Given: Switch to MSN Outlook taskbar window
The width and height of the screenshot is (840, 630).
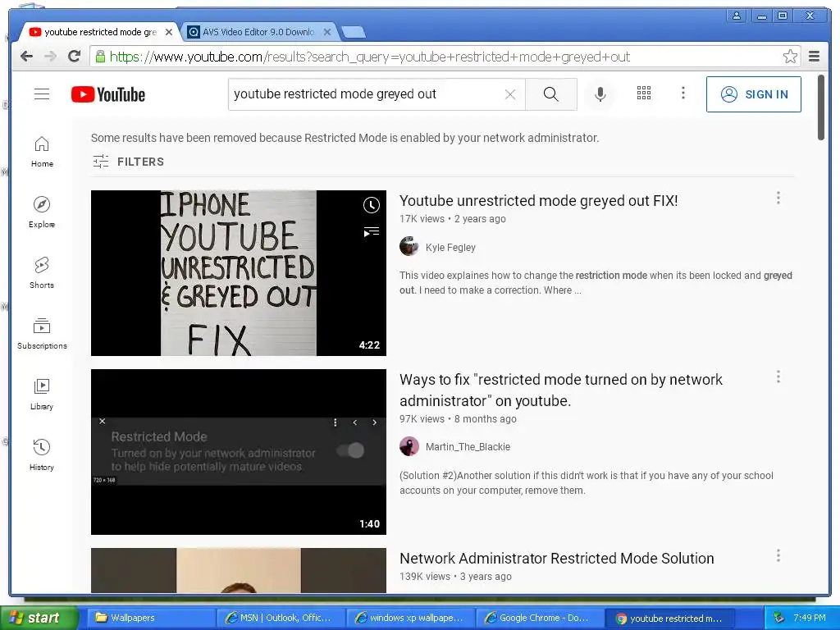Looking at the screenshot, I should click(x=281, y=618).
